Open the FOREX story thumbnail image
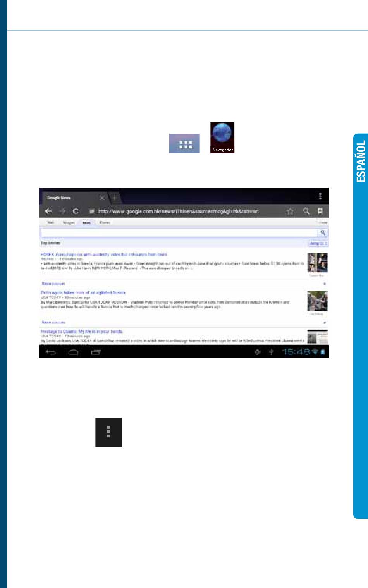 [317, 263]
